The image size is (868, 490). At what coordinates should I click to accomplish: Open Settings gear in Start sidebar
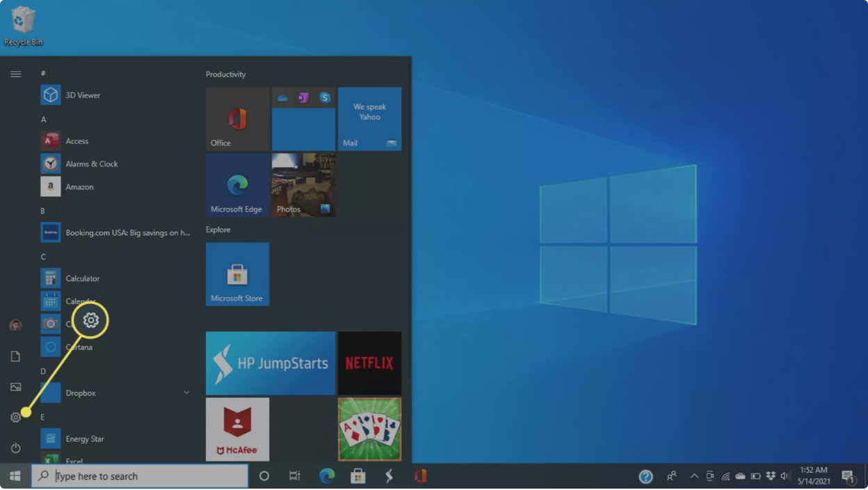15,418
